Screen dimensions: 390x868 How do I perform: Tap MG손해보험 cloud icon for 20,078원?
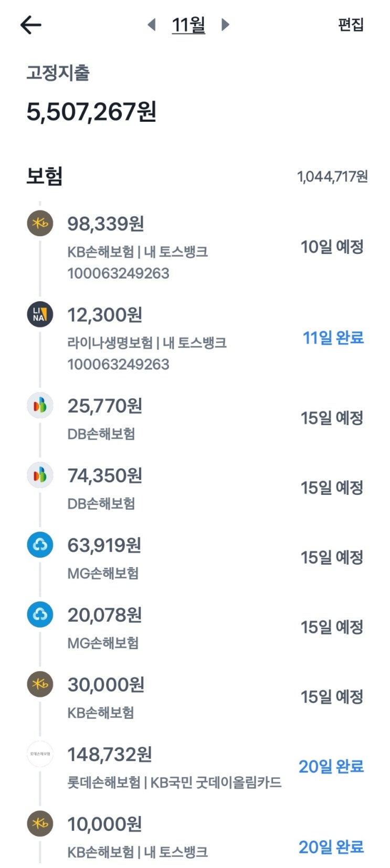[40, 615]
